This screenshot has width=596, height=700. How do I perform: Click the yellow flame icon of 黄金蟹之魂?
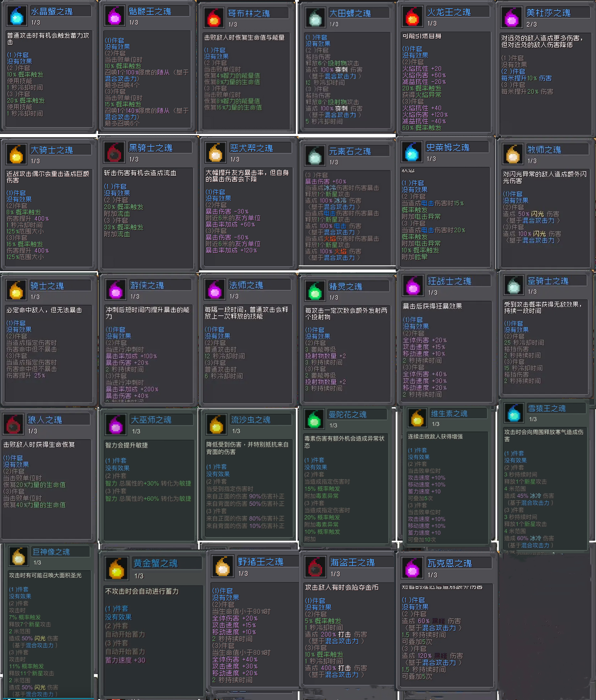click(116, 569)
